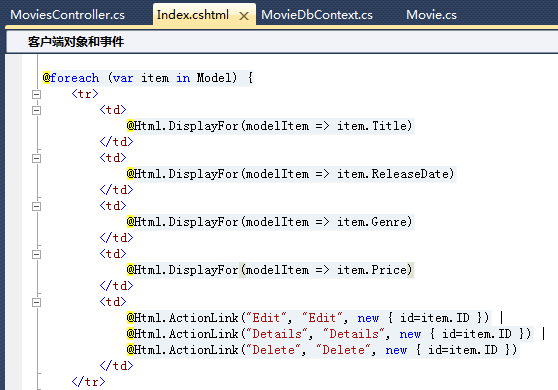Click the first "Details" string literal
The height and width of the screenshot is (390, 558).
point(277,334)
